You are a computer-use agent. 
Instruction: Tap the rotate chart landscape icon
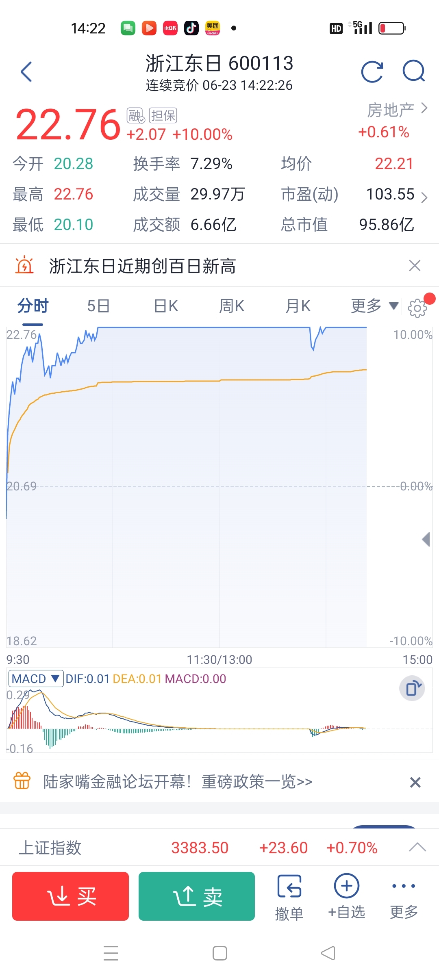pyautogui.click(x=412, y=688)
